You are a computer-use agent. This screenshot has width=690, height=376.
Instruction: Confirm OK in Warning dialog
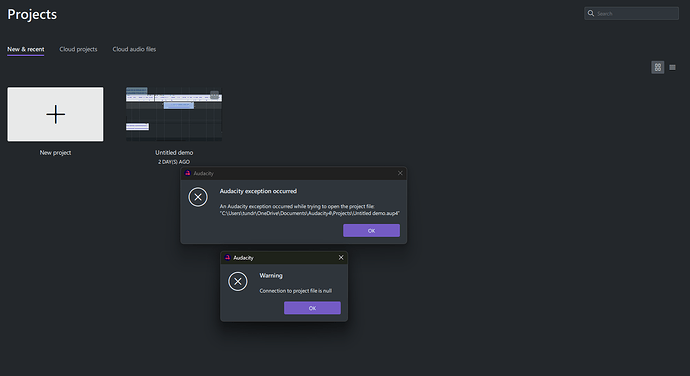point(312,308)
